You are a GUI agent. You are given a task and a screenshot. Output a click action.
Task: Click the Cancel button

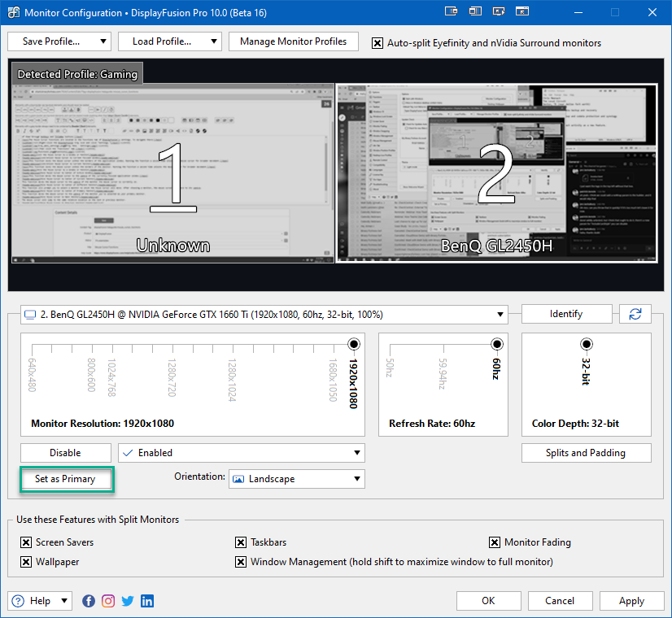[561, 601]
